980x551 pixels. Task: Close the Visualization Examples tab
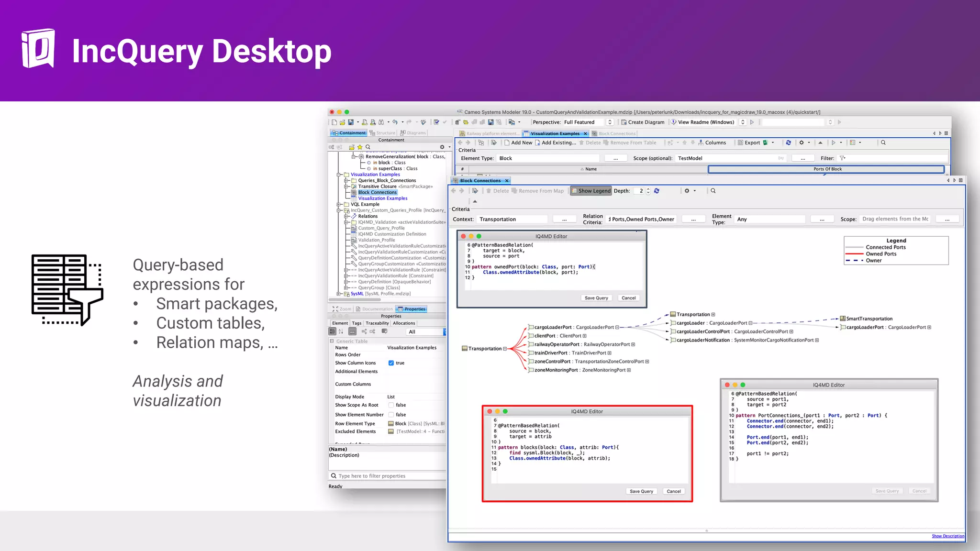click(585, 134)
